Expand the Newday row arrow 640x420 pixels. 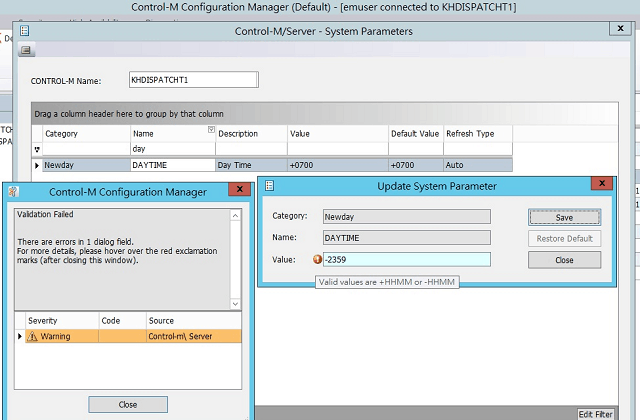pyautogui.click(x=37, y=165)
